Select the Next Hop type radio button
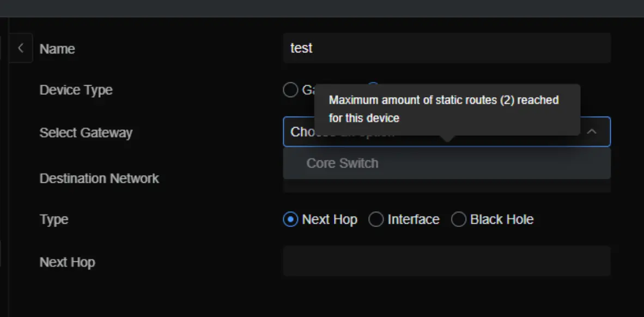The height and width of the screenshot is (317, 644). point(291,219)
